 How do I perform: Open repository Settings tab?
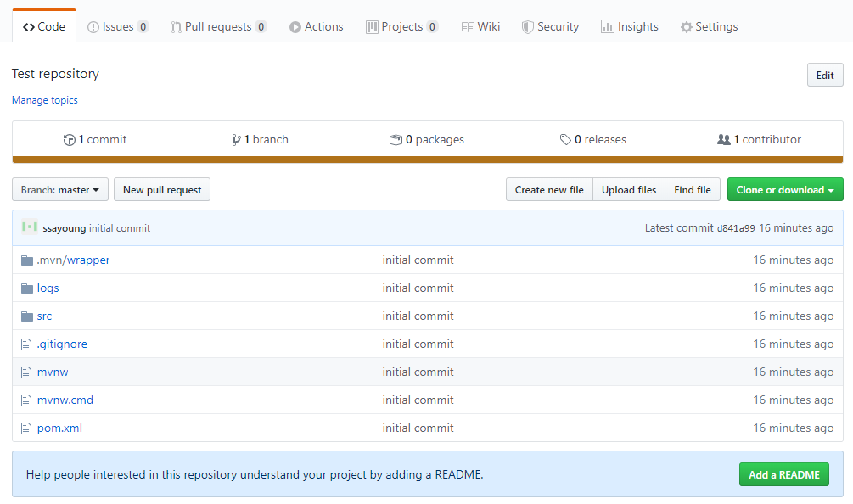(709, 26)
